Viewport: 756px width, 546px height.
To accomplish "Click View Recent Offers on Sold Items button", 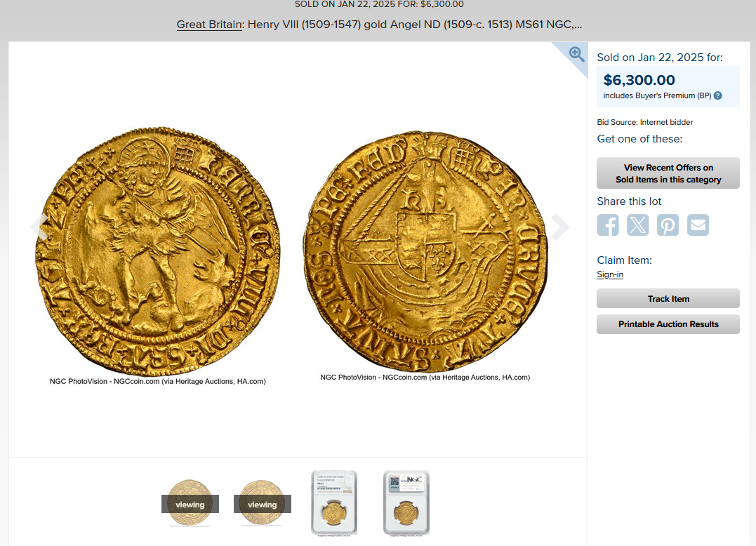I will coord(668,173).
